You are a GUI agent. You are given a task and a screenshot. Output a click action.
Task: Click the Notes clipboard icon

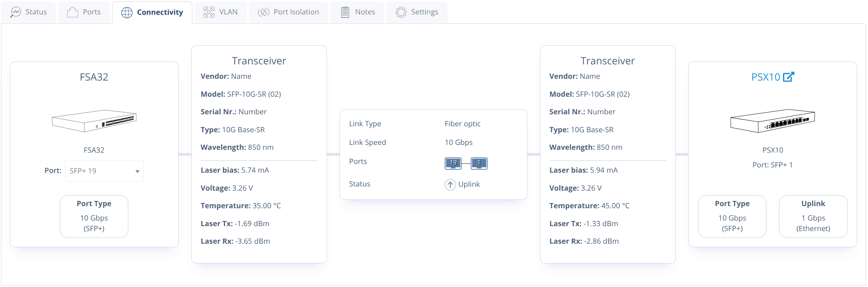[x=345, y=12]
